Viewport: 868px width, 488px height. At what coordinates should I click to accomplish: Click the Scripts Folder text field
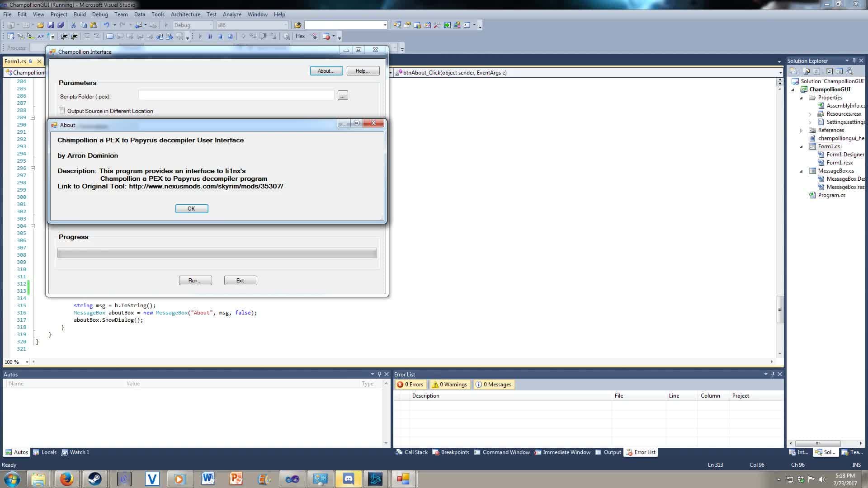[236, 95]
